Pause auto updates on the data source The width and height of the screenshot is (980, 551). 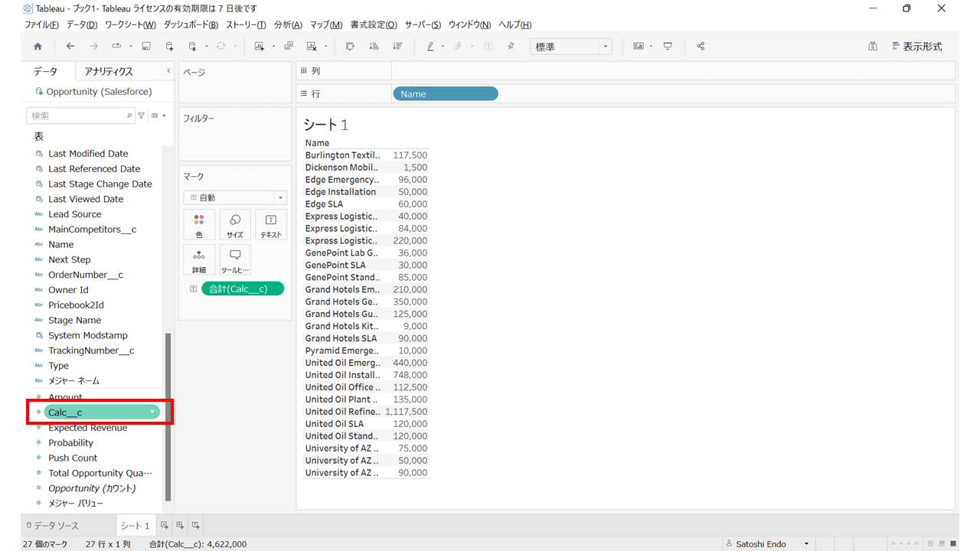(x=192, y=47)
